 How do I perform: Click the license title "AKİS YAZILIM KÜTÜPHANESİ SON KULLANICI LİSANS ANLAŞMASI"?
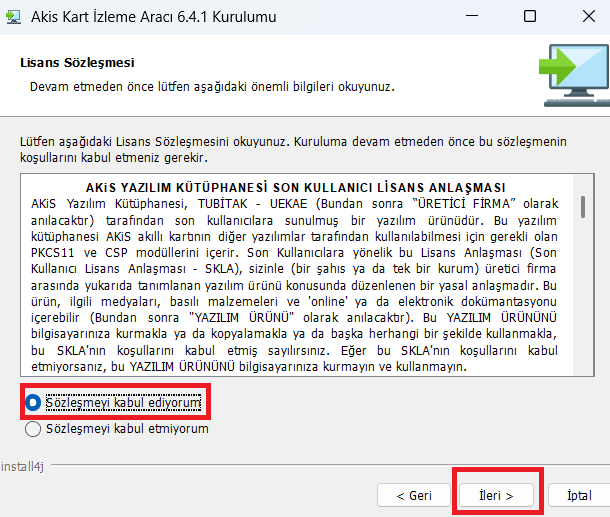[295, 188]
